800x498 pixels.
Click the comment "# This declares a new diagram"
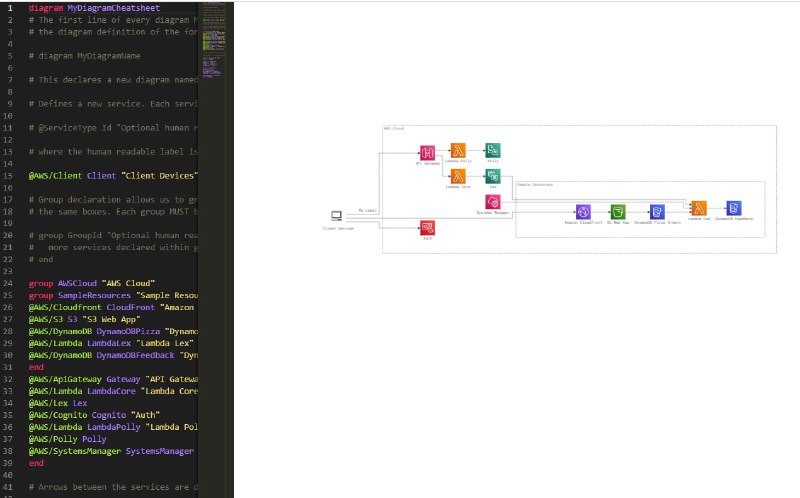click(113, 80)
